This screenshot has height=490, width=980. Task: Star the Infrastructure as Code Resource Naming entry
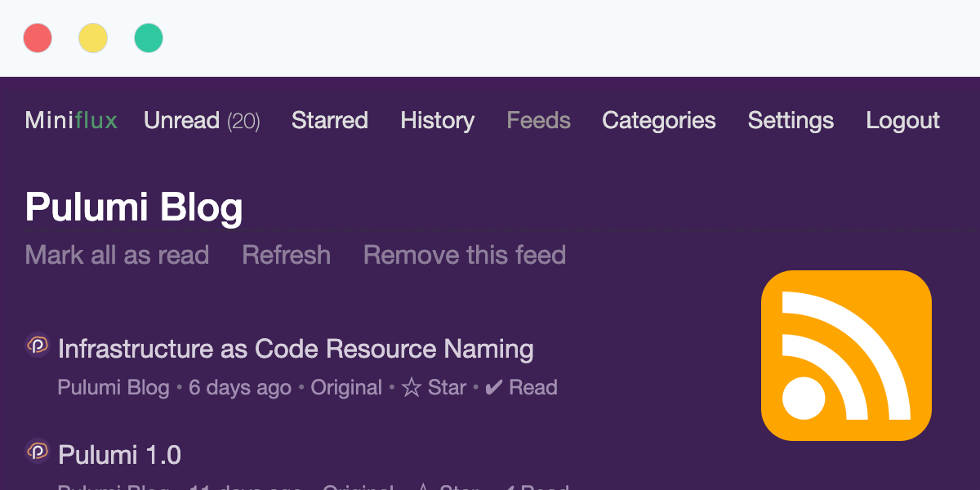tap(434, 387)
